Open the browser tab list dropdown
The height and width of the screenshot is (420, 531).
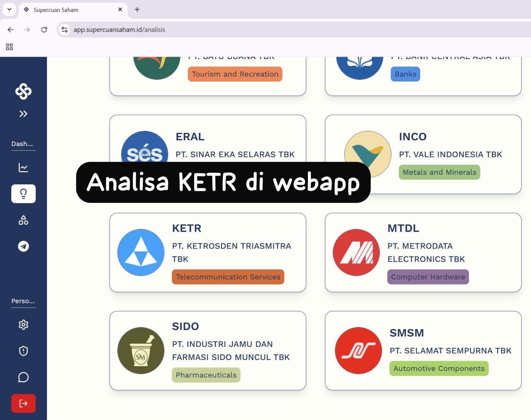point(9,9)
